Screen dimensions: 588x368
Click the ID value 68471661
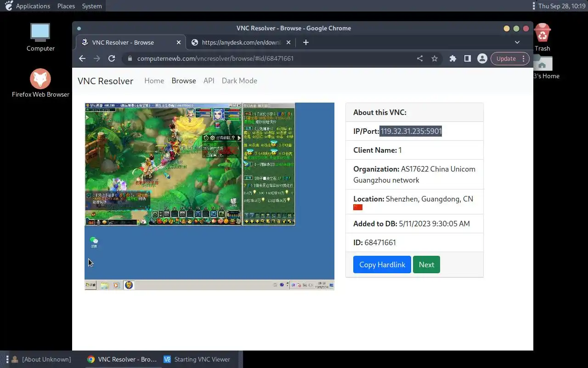click(380, 242)
